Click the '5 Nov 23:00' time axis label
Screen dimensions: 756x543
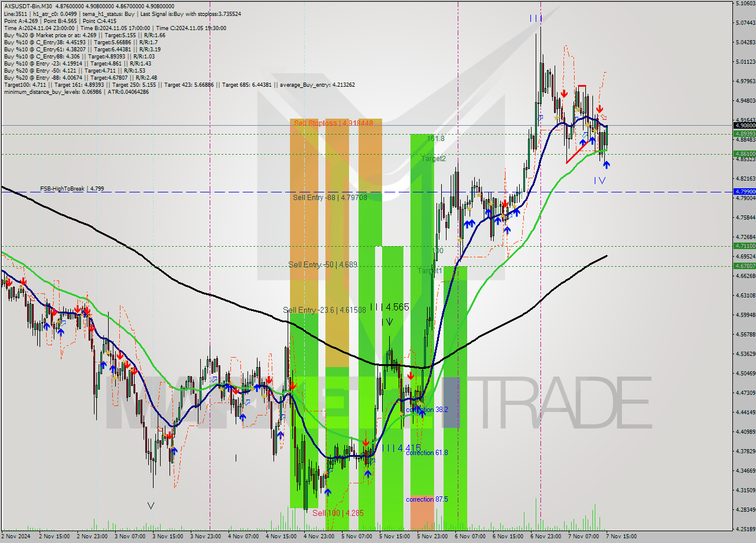(x=432, y=537)
